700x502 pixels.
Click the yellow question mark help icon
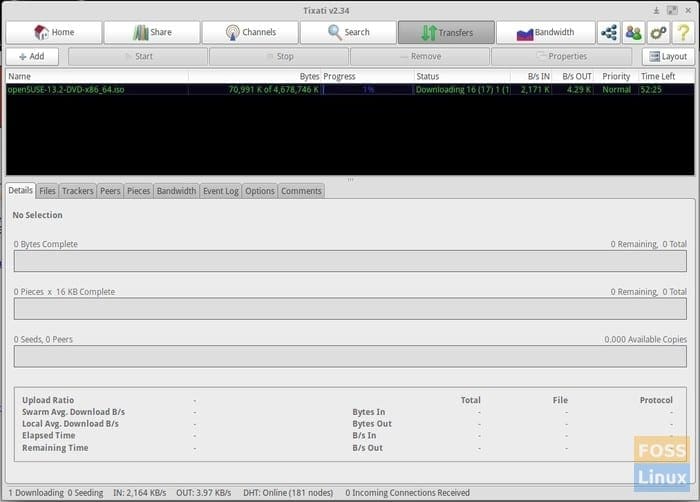683,32
